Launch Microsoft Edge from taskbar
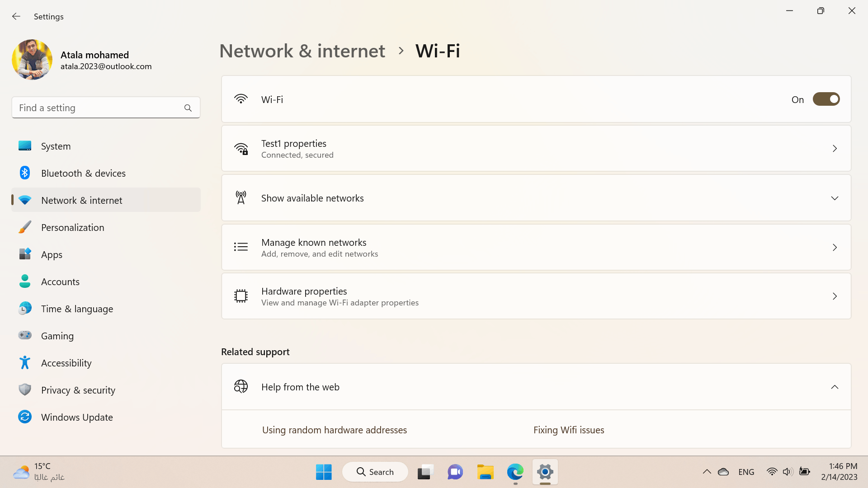The height and width of the screenshot is (488, 868). click(x=515, y=472)
